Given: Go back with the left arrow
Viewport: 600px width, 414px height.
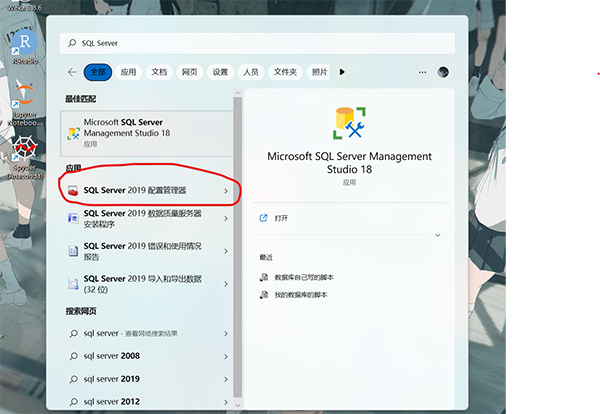Looking at the screenshot, I should [x=72, y=72].
